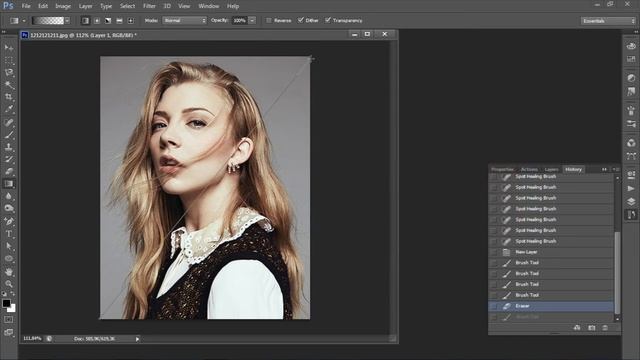This screenshot has height=360, width=640.
Task: Switch to the Layers tab
Action: [x=551, y=169]
